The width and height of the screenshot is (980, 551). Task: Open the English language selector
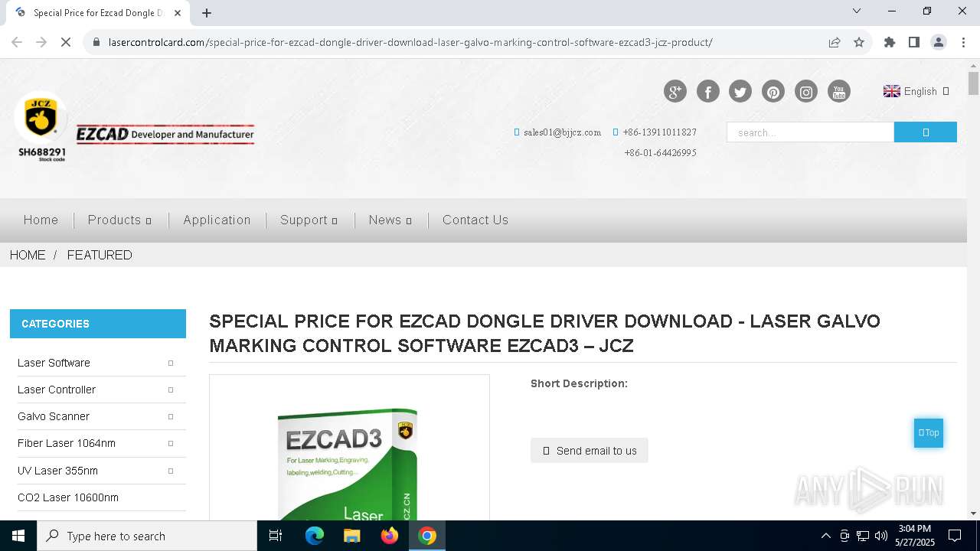click(x=916, y=91)
